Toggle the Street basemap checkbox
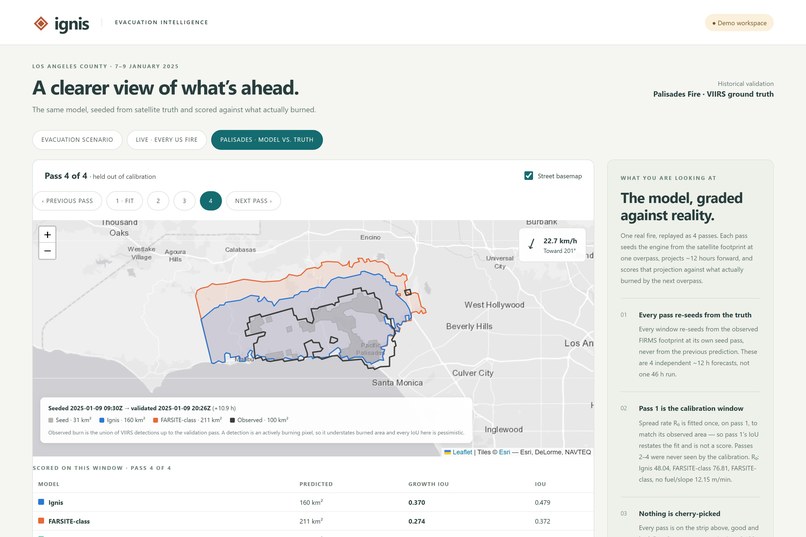Viewport: 806px width, 537px height. tap(528, 176)
